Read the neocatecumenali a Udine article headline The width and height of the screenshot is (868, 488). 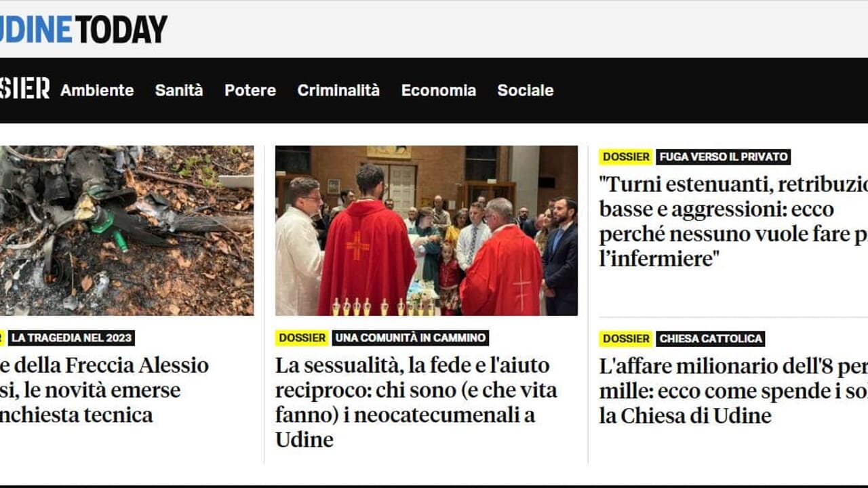pyautogui.click(x=416, y=403)
